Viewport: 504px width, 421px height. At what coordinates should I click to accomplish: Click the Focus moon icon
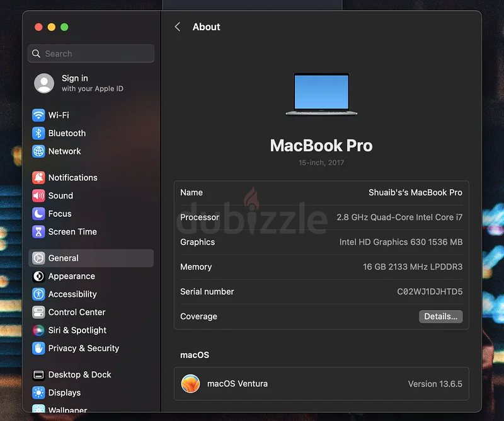[38, 214]
